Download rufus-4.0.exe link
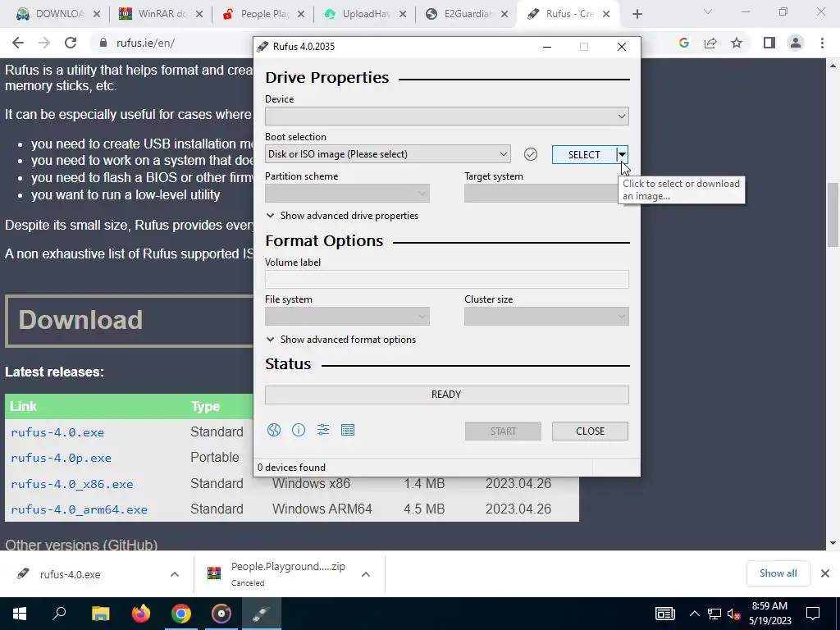 [x=57, y=432]
